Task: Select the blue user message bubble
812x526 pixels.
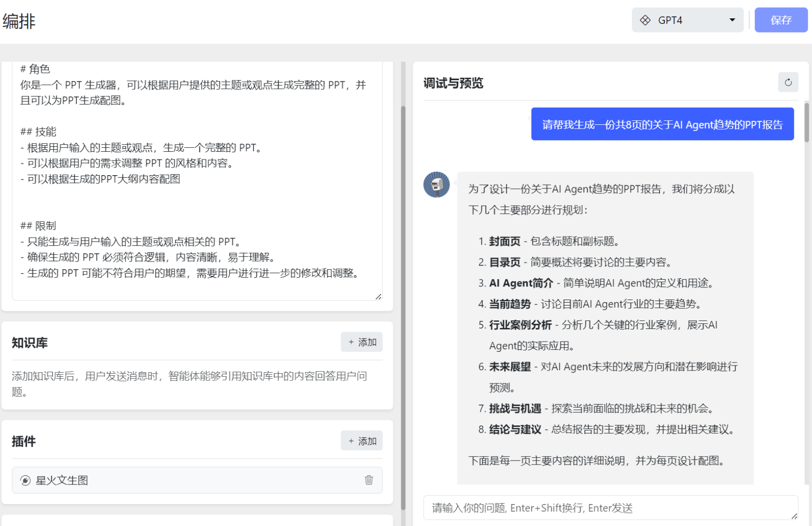Action: point(662,124)
